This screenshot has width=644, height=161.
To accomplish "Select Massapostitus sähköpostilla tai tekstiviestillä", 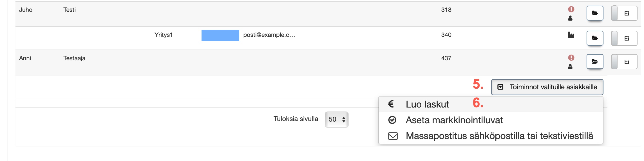I will point(499,136).
